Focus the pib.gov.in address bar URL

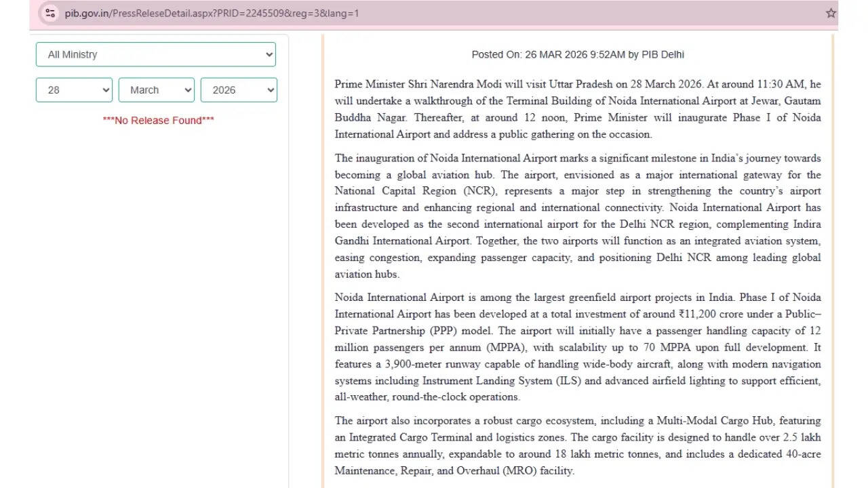[x=212, y=13]
